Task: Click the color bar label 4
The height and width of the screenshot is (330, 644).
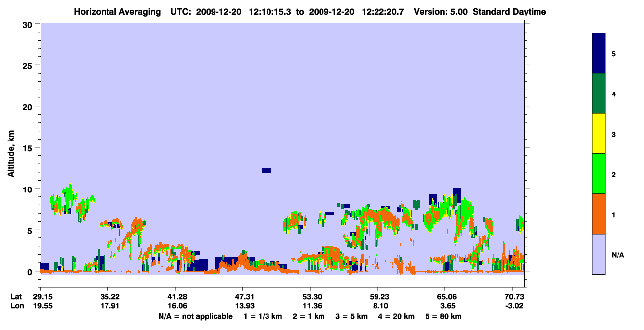Action: 614,94
